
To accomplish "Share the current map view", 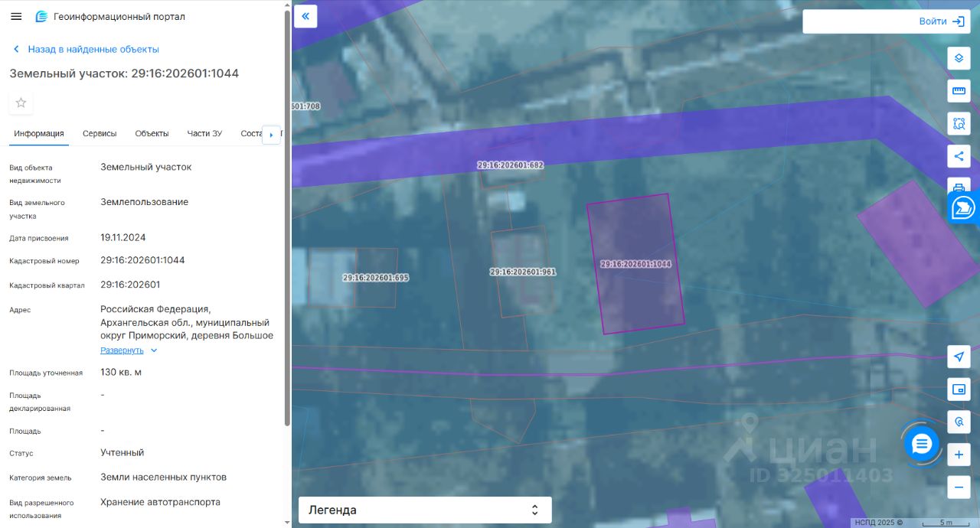I will coord(959,156).
